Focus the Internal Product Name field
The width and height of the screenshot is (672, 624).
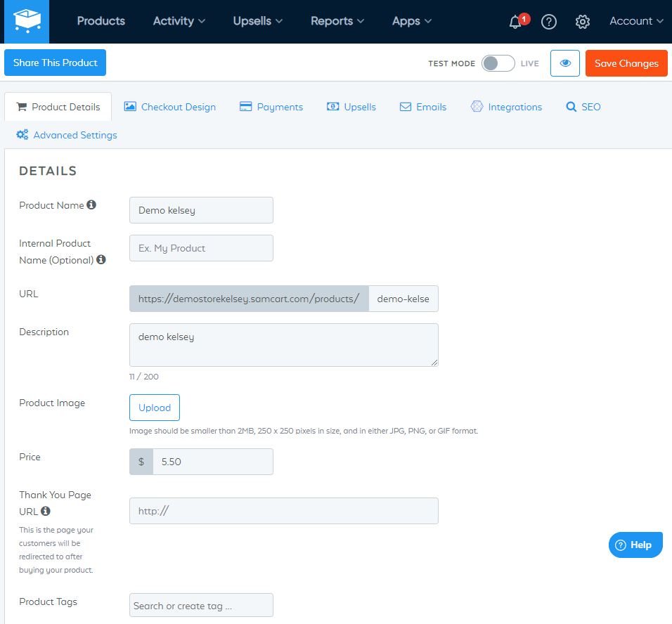[x=201, y=248]
